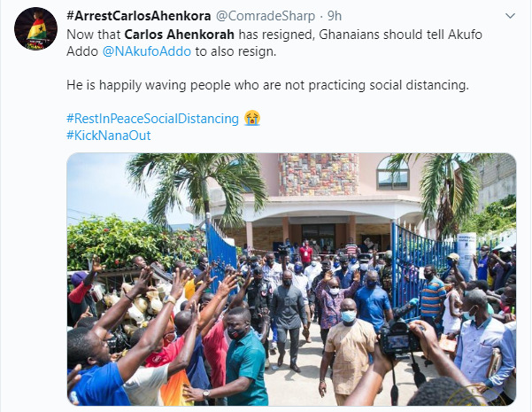Click the stone mosaic wall in photo
The height and width of the screenshot is (412, 532).
[319, 175]
